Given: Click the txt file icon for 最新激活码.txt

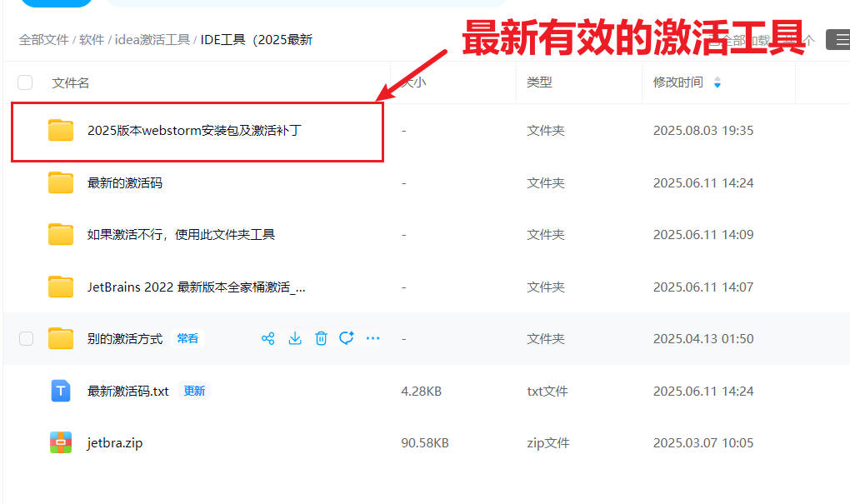Looking at the screenshot, I should click(x=61, y=391).
